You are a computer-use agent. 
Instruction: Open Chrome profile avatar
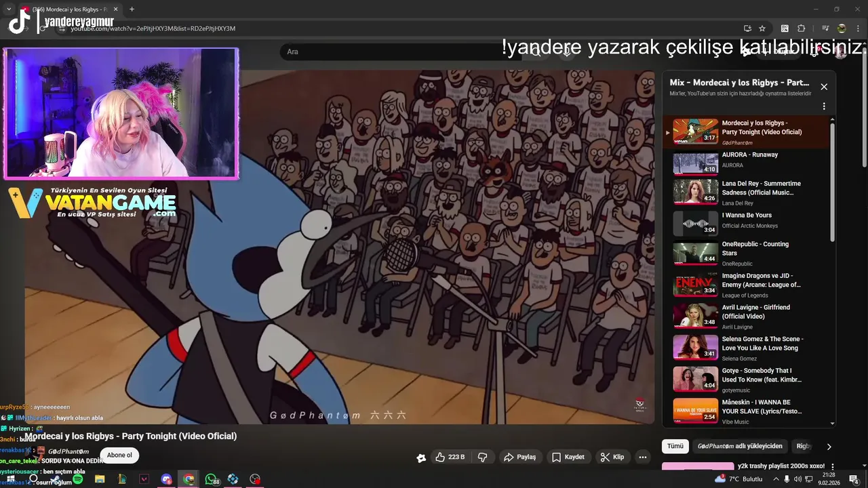(842, 28)
